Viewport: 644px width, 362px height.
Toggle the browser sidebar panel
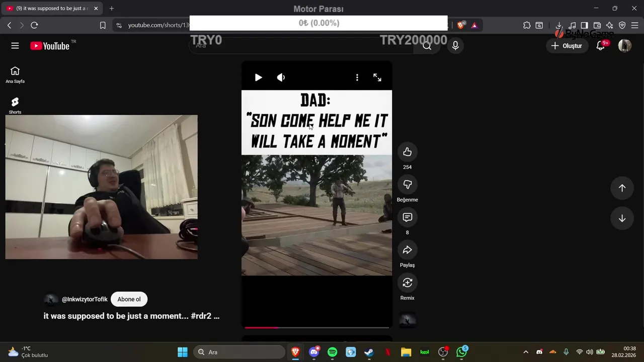coord(585,25)
